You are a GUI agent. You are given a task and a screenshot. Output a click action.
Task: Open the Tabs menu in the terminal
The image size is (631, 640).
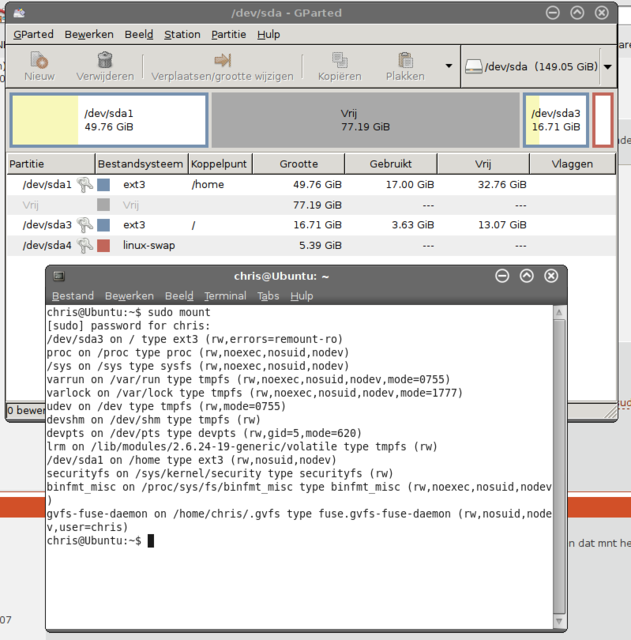click(268, 296)
